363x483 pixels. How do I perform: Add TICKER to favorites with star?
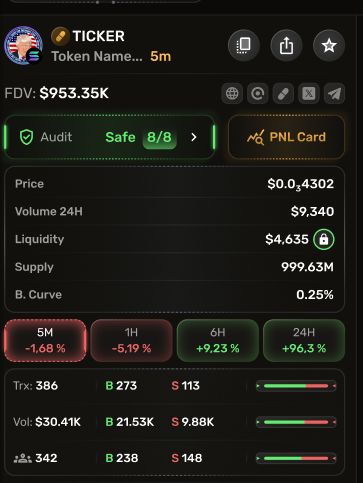point(329,45)
